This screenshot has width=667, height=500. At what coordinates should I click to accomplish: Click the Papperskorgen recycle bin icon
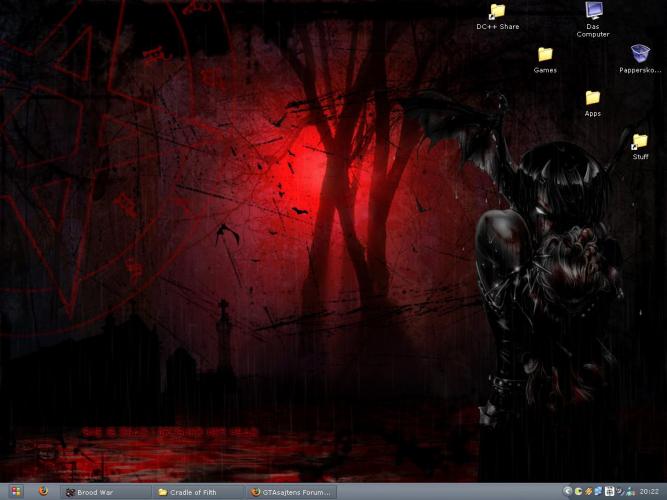coord(640,53)
